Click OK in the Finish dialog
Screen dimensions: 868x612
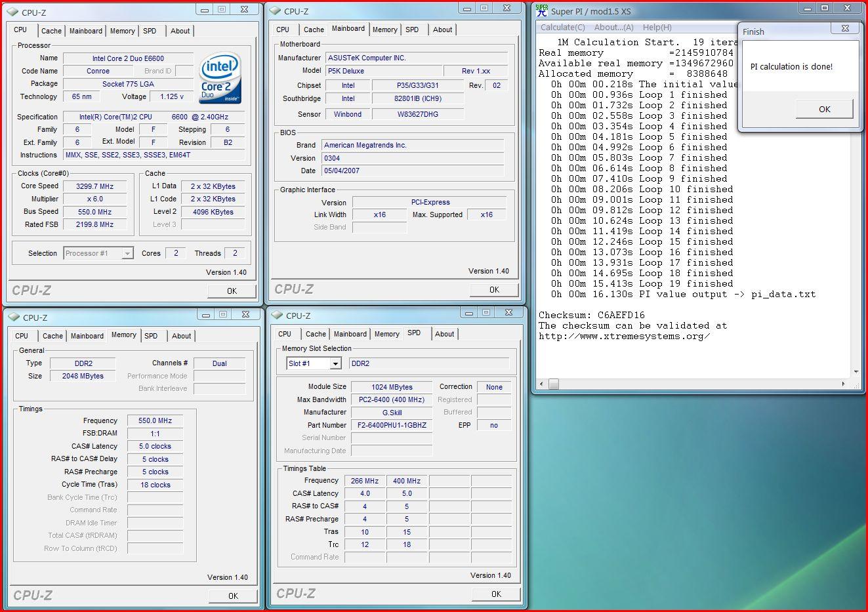pyautogui.click(x=825, y=110)
